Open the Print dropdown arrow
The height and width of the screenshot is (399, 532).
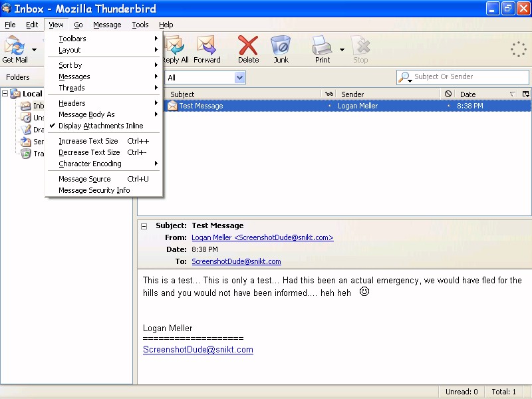click(342, 50)
